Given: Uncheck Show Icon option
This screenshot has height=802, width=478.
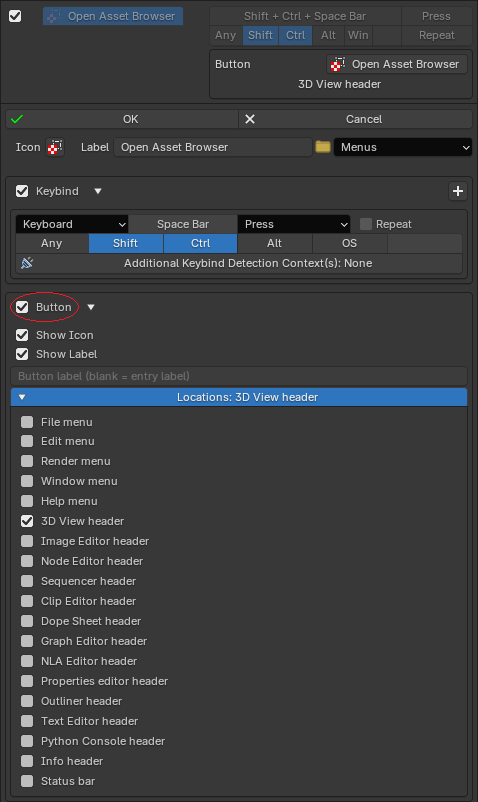Looking at the screenshot, I should tap(22, 335).
